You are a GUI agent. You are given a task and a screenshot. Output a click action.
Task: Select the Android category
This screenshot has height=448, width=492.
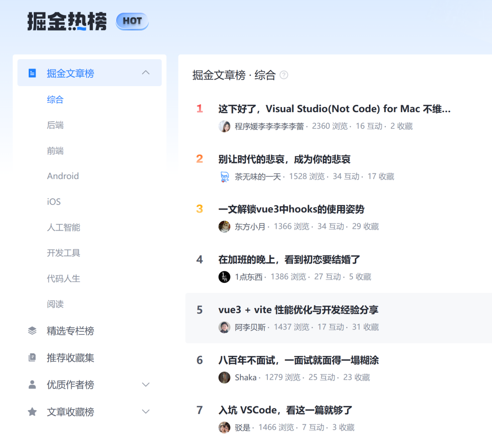point(63,176)
